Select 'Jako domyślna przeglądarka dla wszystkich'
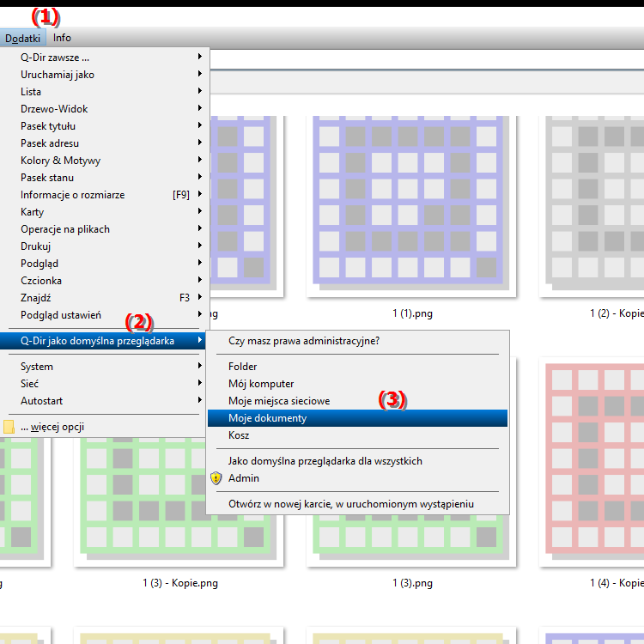This screenshot has width=644, height=644. [357, 461]
